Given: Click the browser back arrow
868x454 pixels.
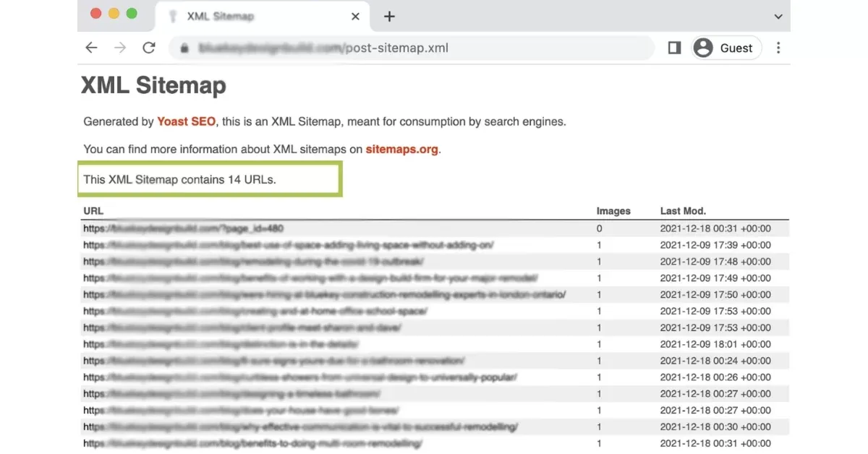Looking at the screenshot, I should (x=91, y=48).
